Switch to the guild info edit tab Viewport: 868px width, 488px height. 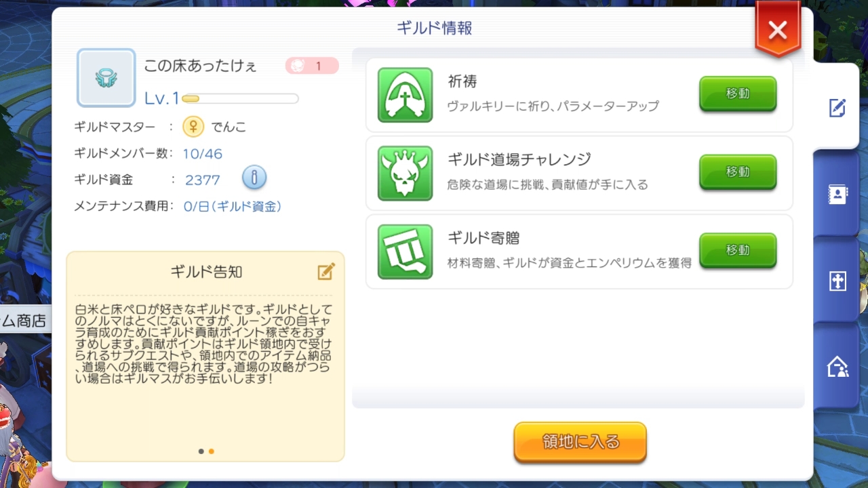pos(837,107)
